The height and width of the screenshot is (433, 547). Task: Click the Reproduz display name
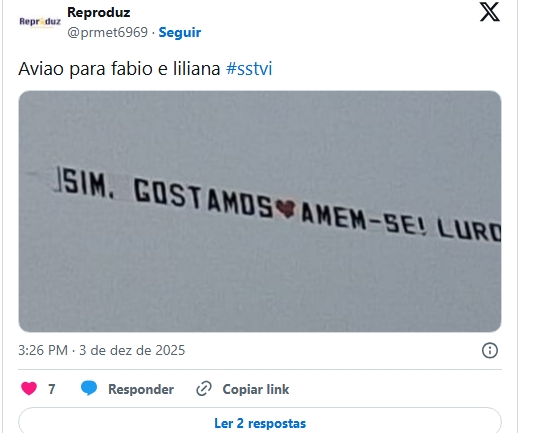[x=99, y=13]
